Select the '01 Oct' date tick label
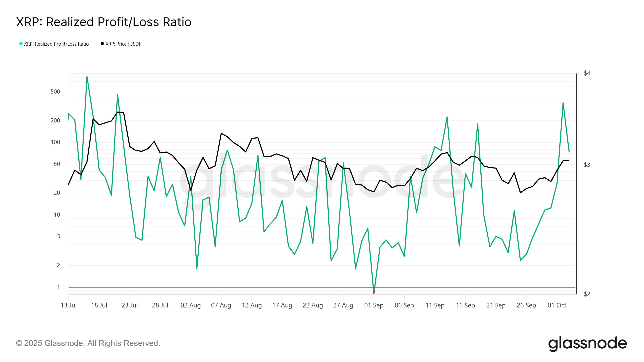This screenshot has width=644, height=362. 557,305
